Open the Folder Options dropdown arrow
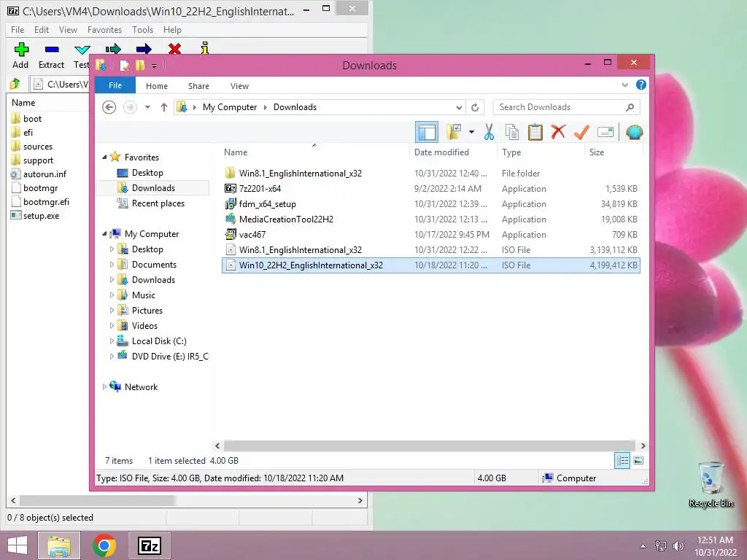The height and width of the screenshot is (560, 747). (471, 132)
